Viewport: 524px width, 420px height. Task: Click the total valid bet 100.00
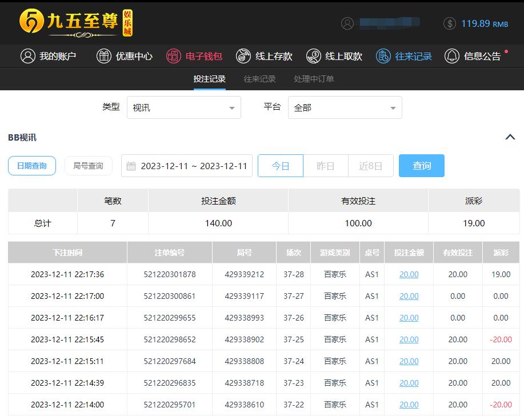pos(358,223)
